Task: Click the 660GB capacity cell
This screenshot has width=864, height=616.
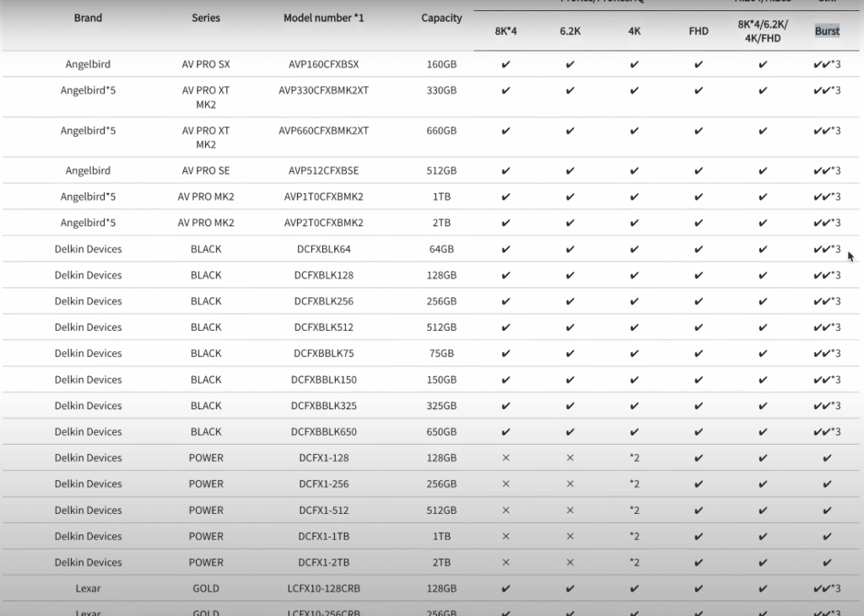Action: coord(441,131)
